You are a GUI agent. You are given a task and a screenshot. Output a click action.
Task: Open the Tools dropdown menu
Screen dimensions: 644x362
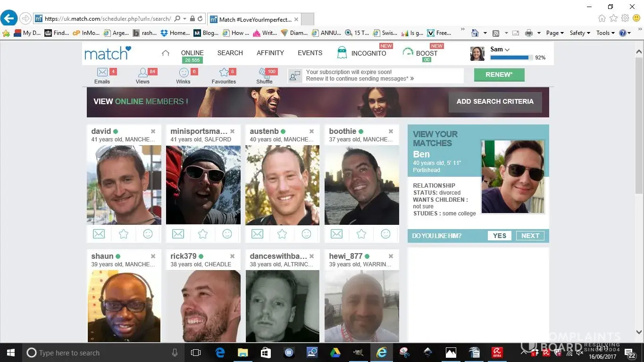pos(605,33)
